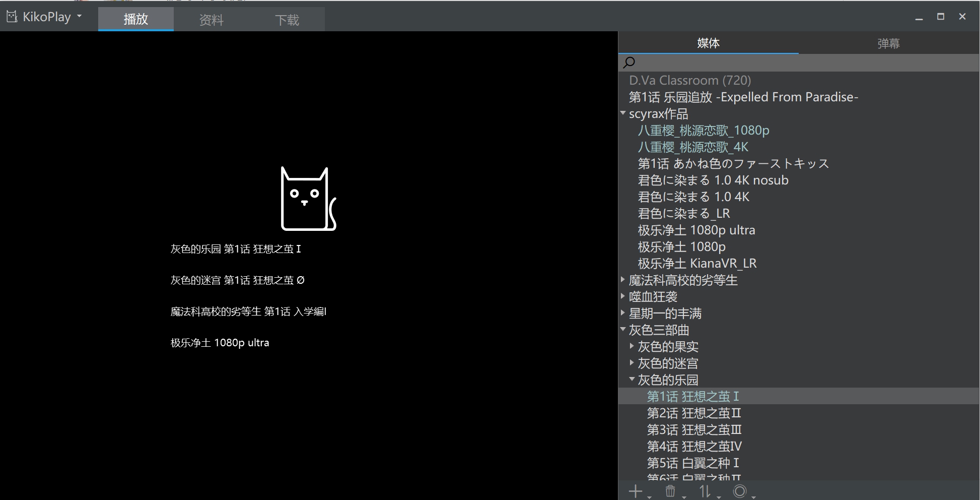The image size is (980, 500).
Task: Open the sort order arrows menu
Action: (705, 490)
